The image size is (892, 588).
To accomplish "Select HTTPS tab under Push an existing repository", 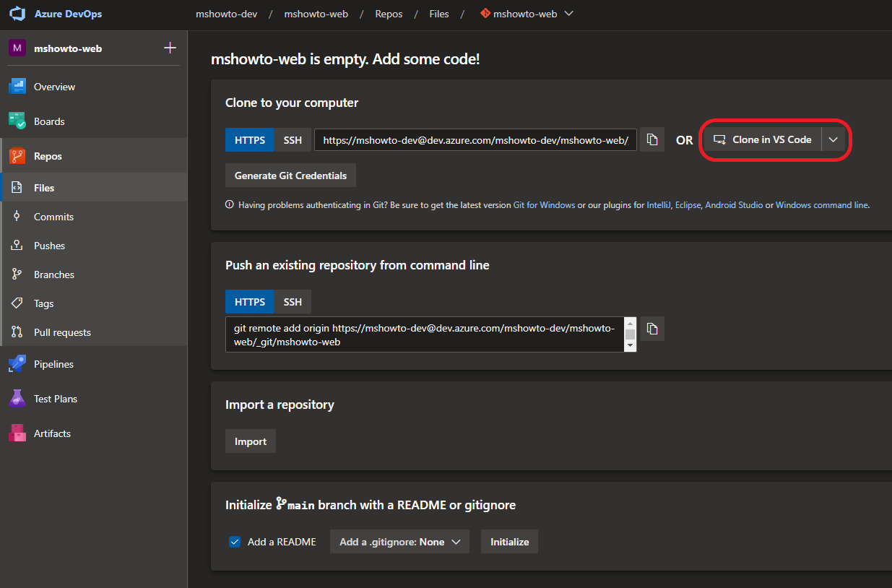I will click(250, 302).
